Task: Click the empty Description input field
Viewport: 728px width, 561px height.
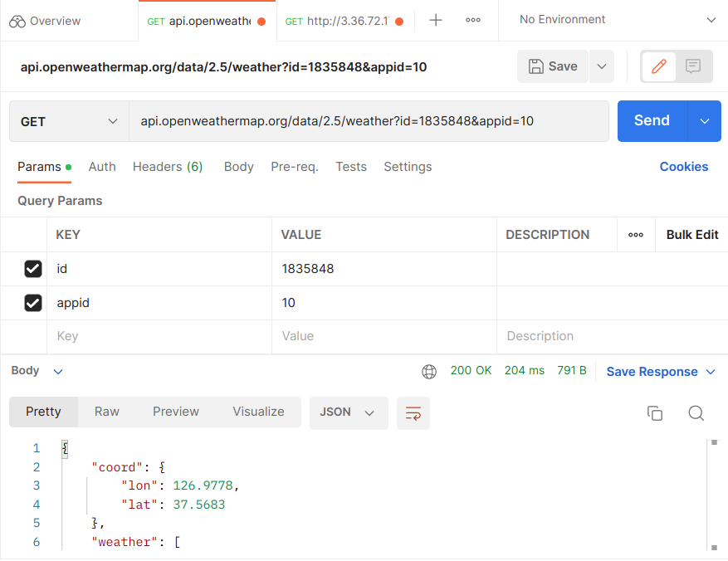Action: click(x=612, y=336)
